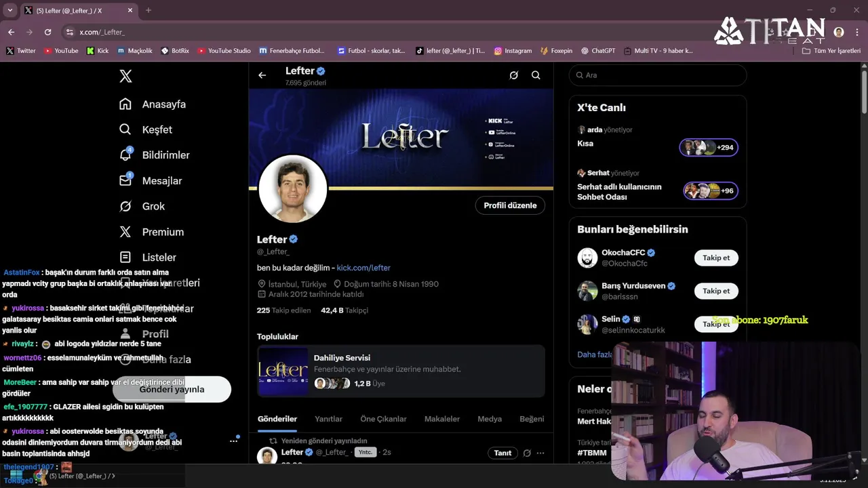Open Multi TV bookmark

click(658, 51)
